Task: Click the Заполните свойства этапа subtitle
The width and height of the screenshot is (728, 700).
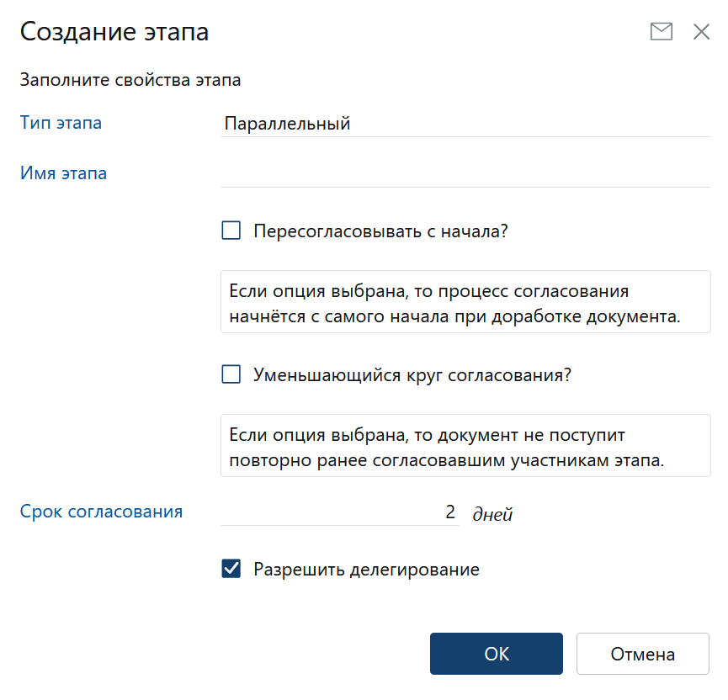Action: pos(130,81)
